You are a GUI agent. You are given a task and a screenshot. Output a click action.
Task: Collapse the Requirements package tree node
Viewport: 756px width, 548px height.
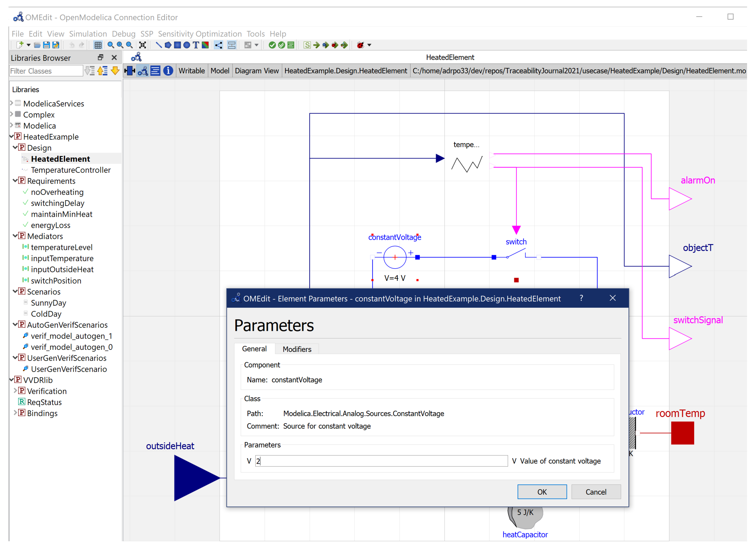click(x=15, y=180)
